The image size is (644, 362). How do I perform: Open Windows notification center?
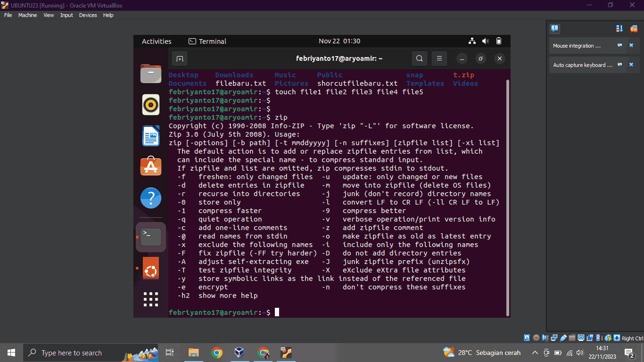click(629, 353)
